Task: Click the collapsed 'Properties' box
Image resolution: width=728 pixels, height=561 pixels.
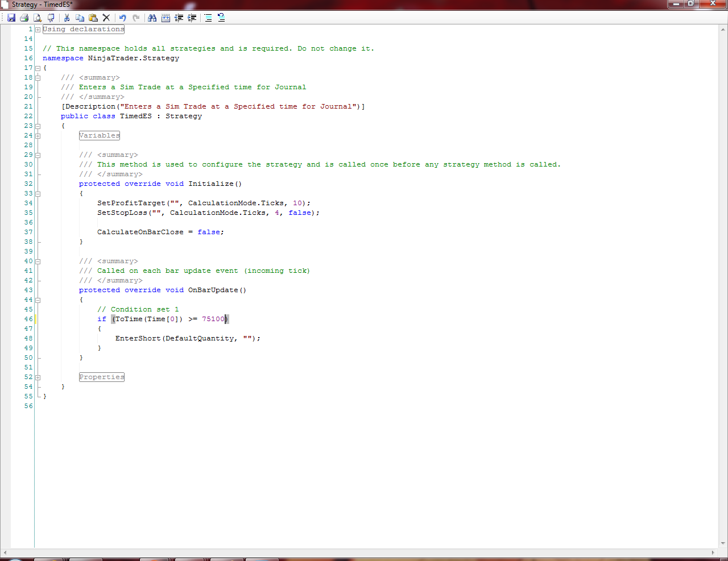Action: click(101, 377)
